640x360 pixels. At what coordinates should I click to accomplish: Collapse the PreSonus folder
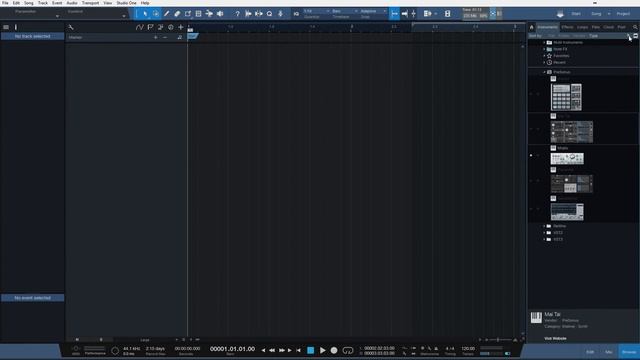click(x=544, y=72)
